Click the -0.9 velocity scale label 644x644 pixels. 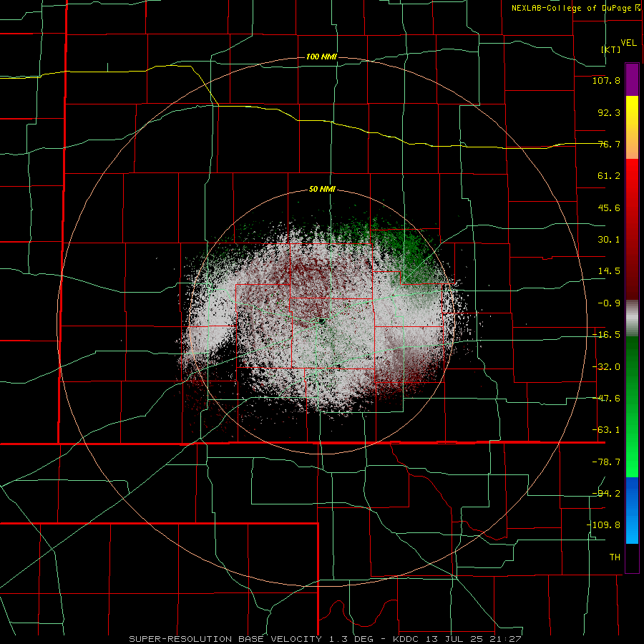[x=609, y=303]
